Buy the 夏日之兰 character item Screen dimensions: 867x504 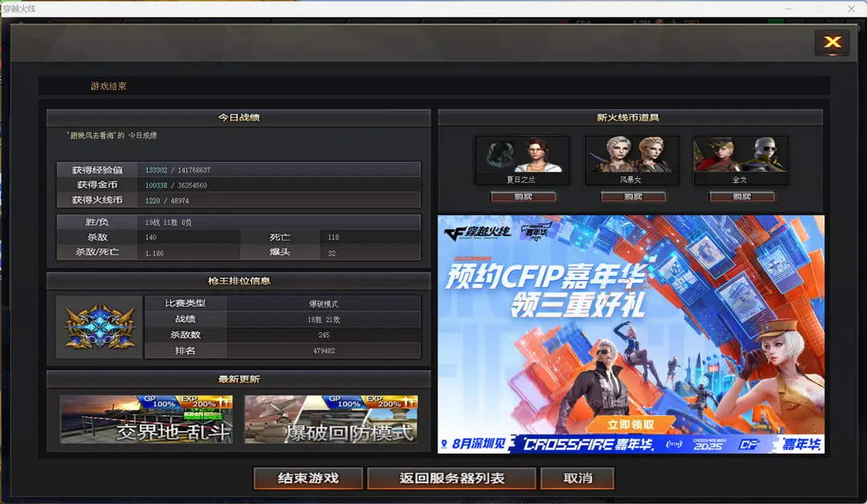[523, 197]
